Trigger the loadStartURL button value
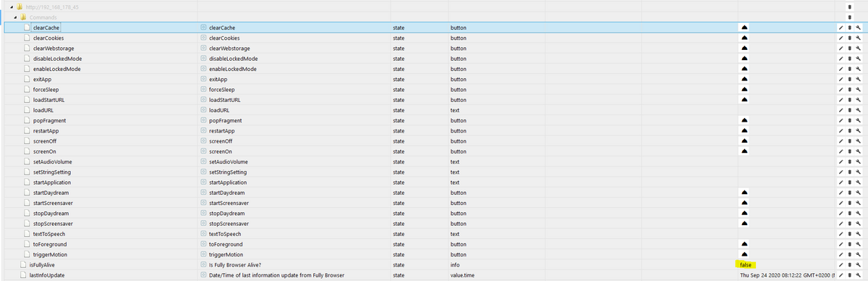Screen dimensions: 868x281 click(744, 100)
